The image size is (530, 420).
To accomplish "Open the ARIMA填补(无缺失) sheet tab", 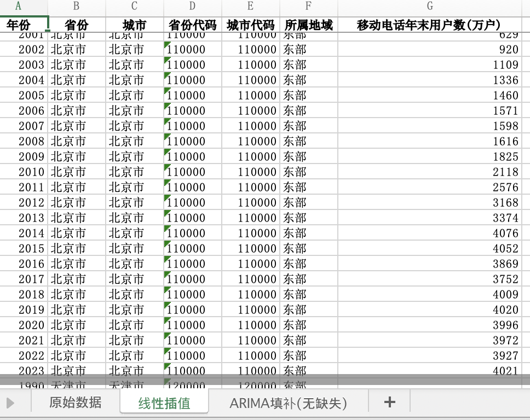I will click(x=289, y=403).
